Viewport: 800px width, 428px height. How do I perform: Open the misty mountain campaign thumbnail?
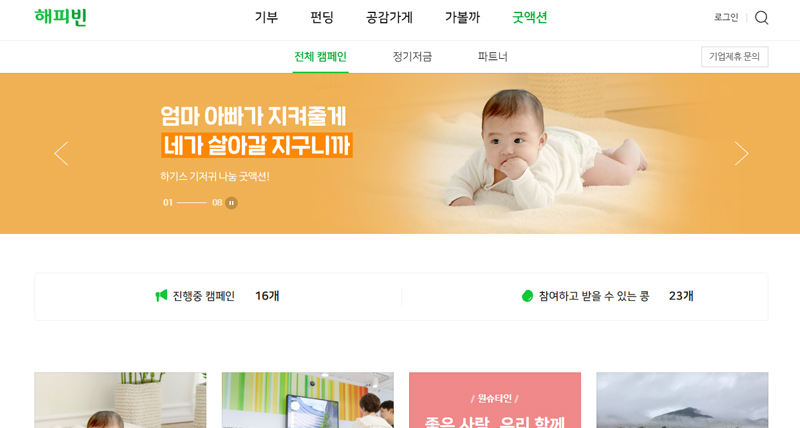pos(682,400)
